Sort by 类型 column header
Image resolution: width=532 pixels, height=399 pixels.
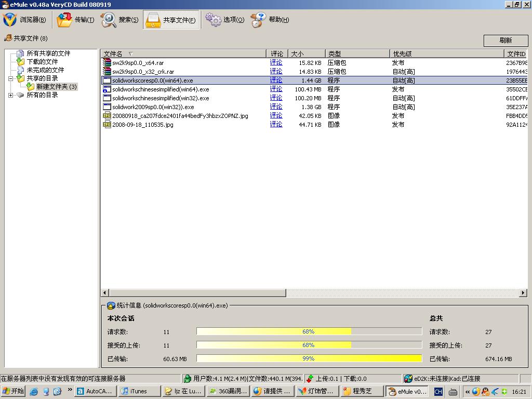coord(357,54)
